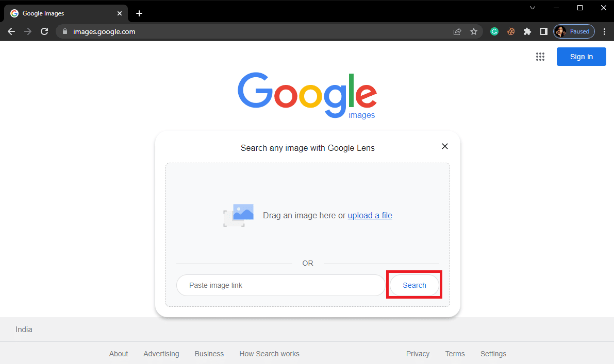614x364 pixels.
Task: Click the Search button in Lens dialog
Action: pos(414,285)
